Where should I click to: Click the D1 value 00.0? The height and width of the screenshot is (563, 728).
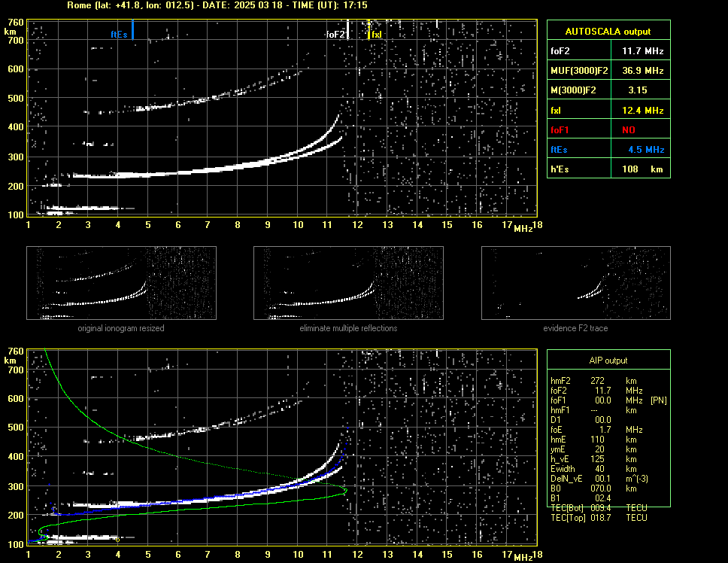603,420
